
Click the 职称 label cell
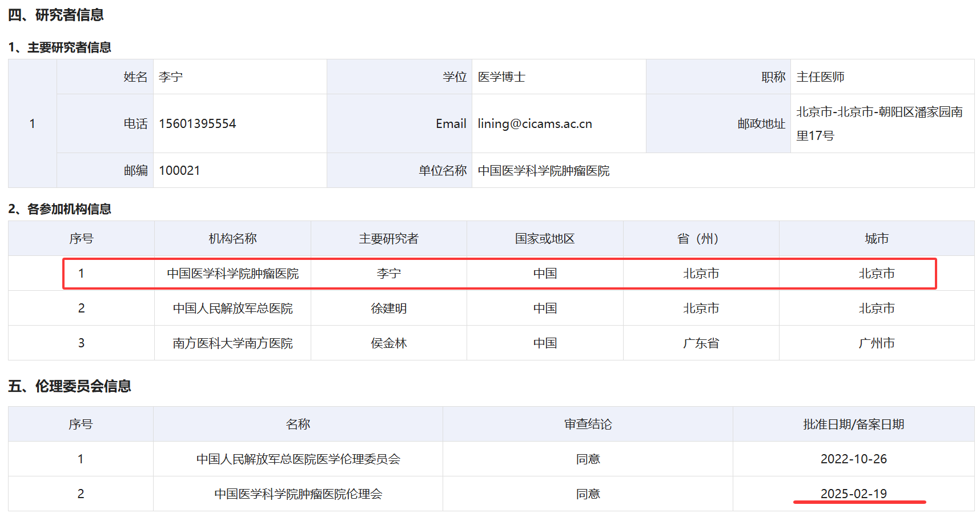point(718,77)
